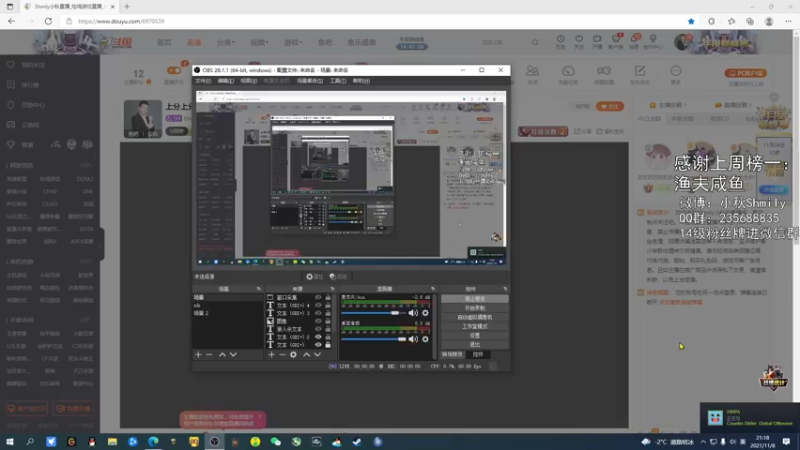Image resolution: width=800 pixels, height=450 pixels.
Task: Move the scene up in the Scenes list
Action: point(222,355)
